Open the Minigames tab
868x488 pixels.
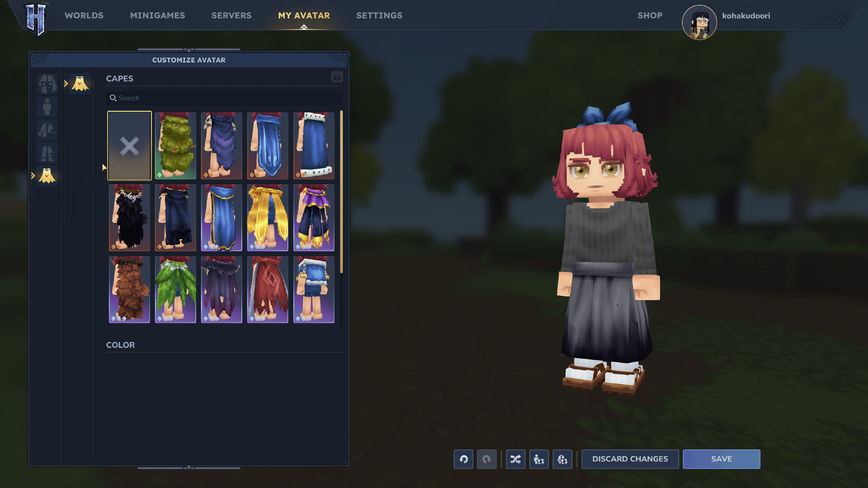coord(158,16)
